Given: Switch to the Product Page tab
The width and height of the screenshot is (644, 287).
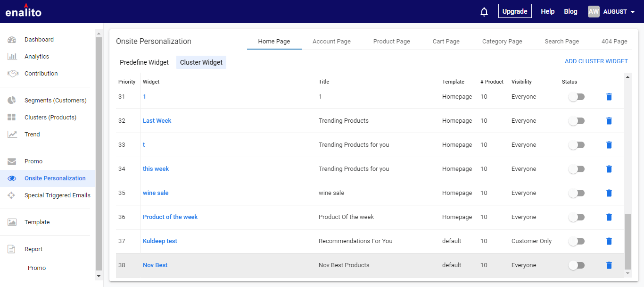Looking at the screenshot, I should click(391, 42).
